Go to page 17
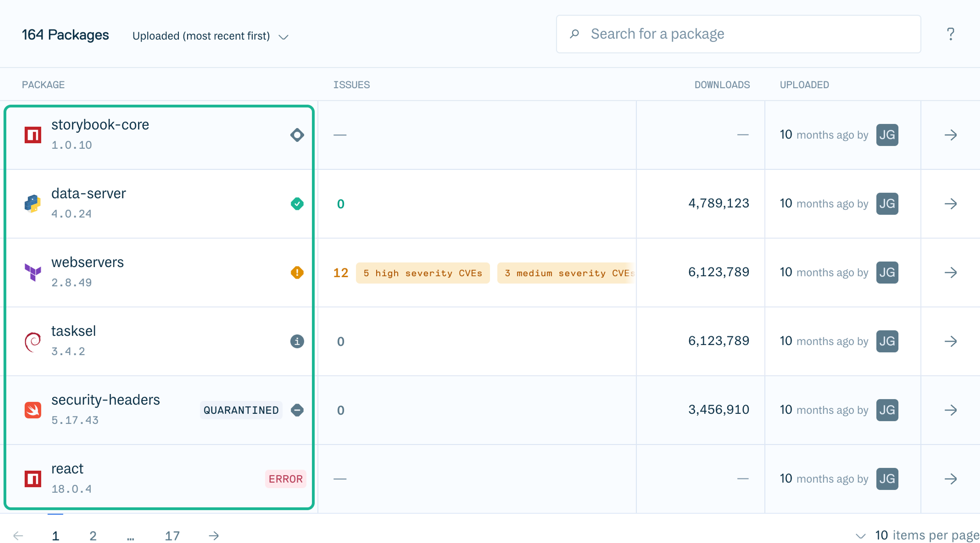 tap(172, 536)
